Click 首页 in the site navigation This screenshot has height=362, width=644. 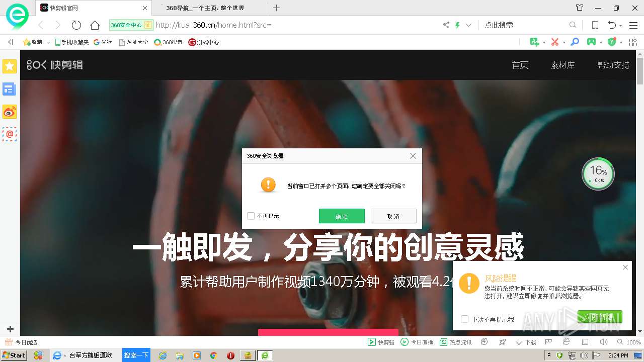520,65
